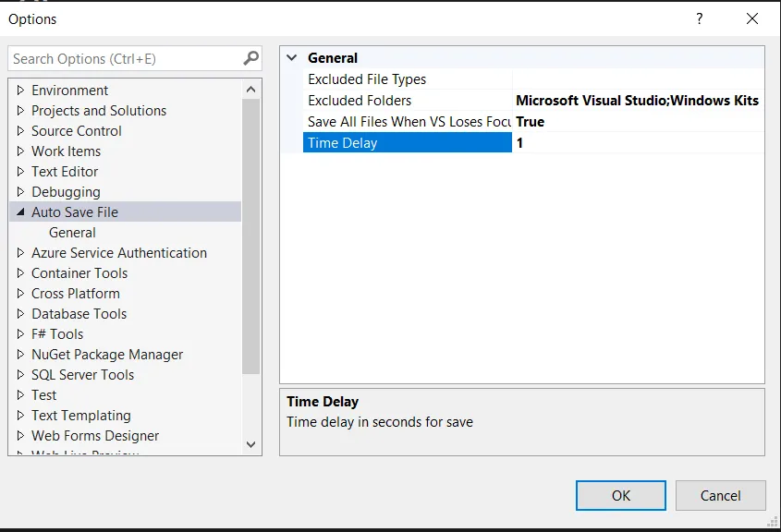Viewport: 781px width, 532px height.
Task: Click scroll down arrow of options tree
Action: [x=251, y=444]
